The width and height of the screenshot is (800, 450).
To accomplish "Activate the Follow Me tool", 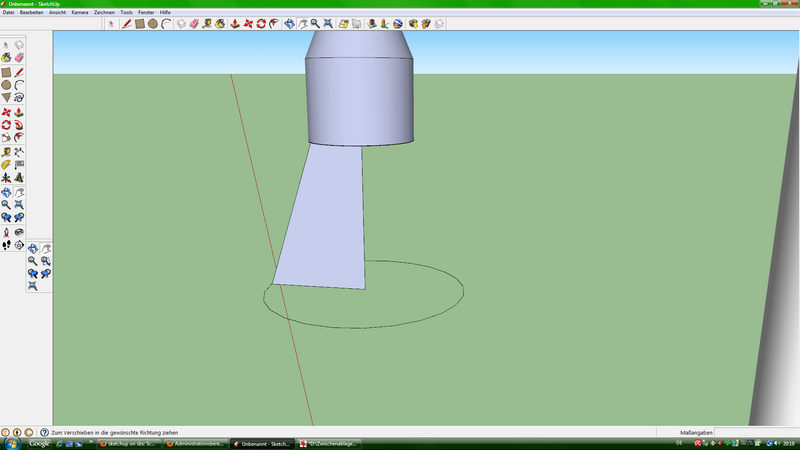I will tap(19, 124).
